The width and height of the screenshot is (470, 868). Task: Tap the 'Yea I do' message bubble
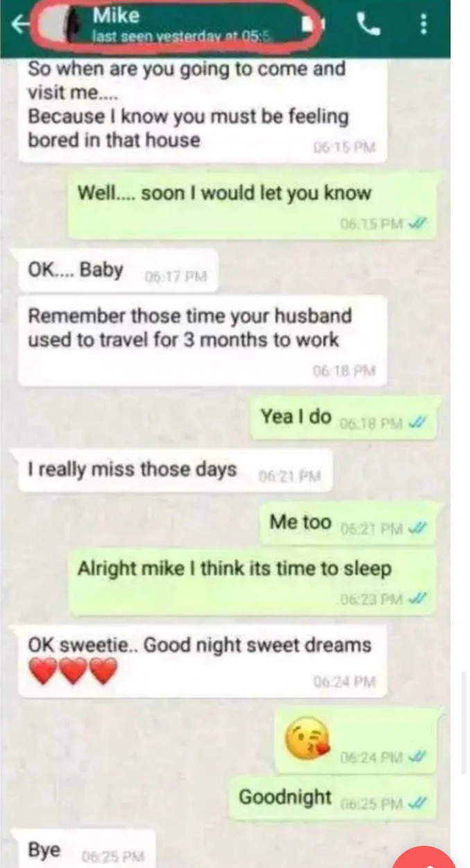click(x=345, y=418)
